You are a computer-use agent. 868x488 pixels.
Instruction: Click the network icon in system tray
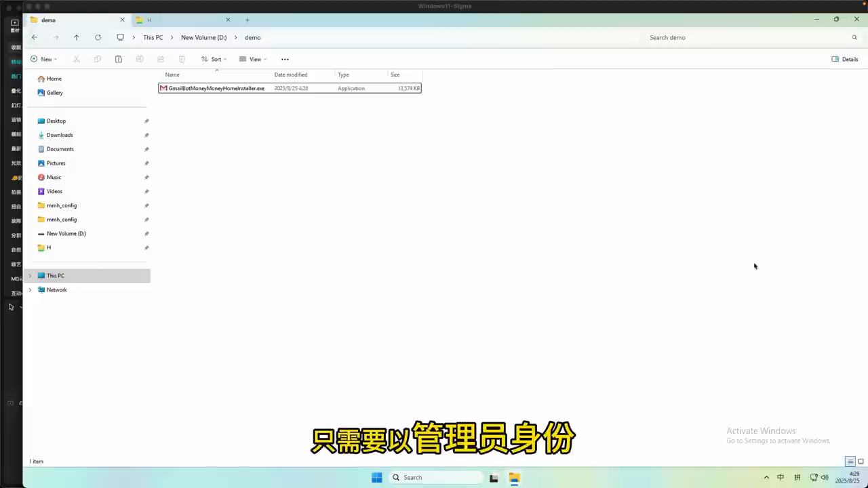[x=814, y=477]
